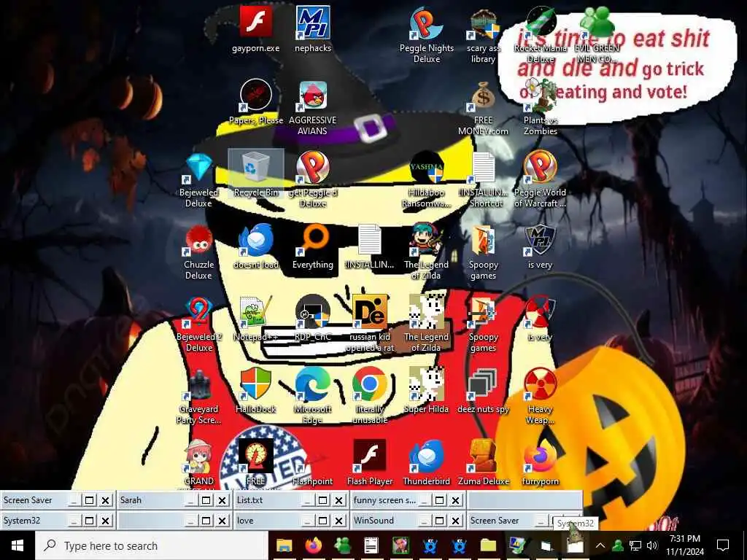Click the List.txt minimized window title
The image size is (747, 560).
(249, 500)
